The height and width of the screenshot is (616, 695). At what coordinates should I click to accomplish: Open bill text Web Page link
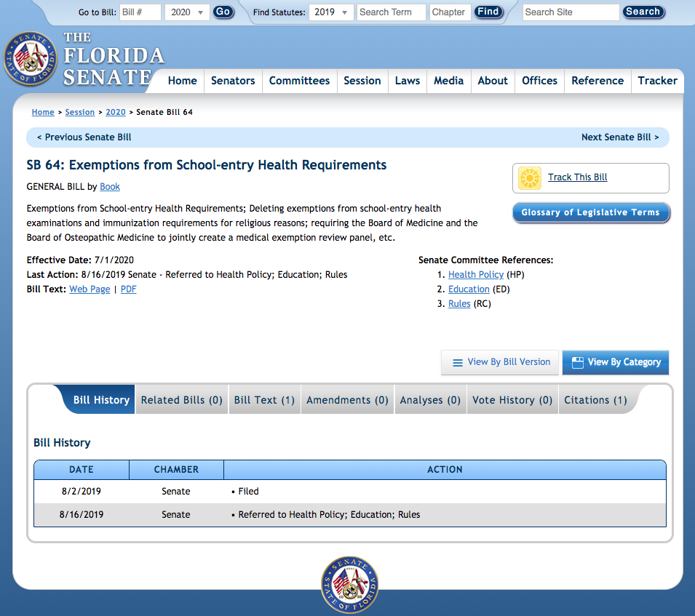click(x=90, y=289)
